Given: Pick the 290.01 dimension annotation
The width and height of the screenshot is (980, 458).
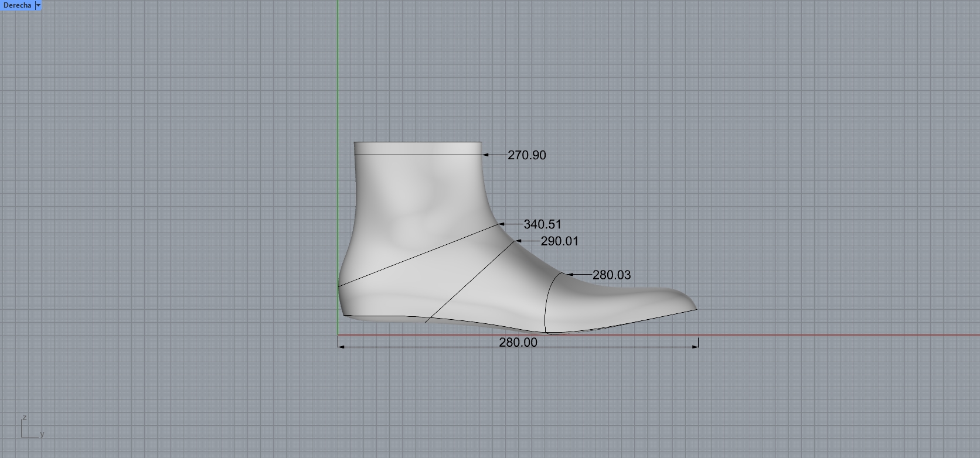Looking at the screenshot, I should point(559,241).
